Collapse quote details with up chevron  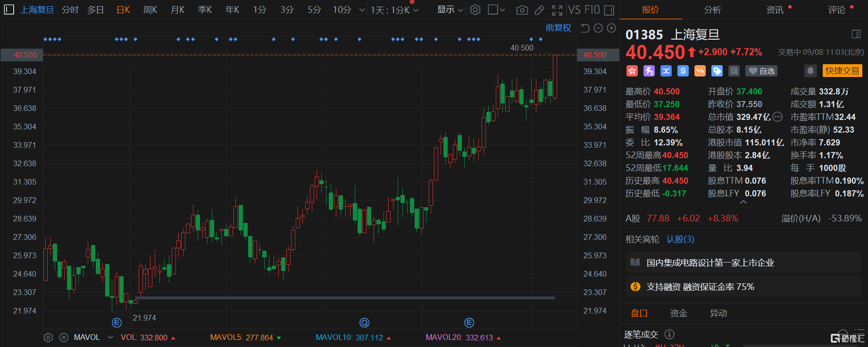point(743,202)
